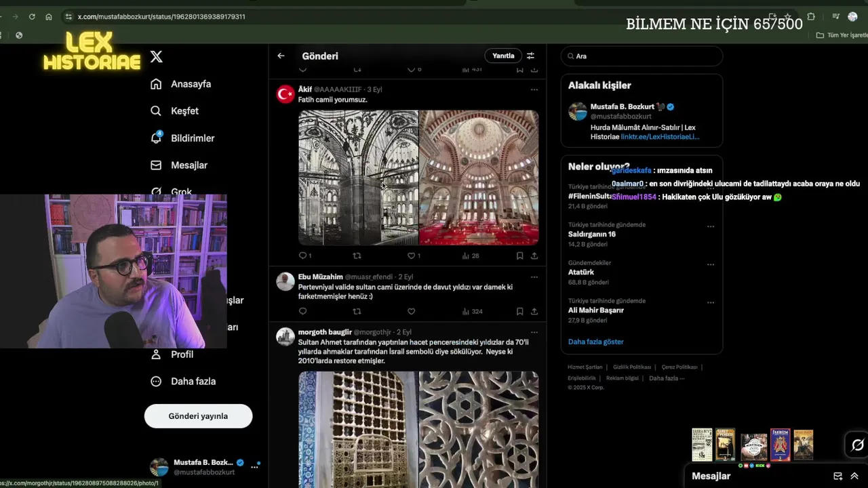Open Reklam bilgisi footer link

coord(623,378)
